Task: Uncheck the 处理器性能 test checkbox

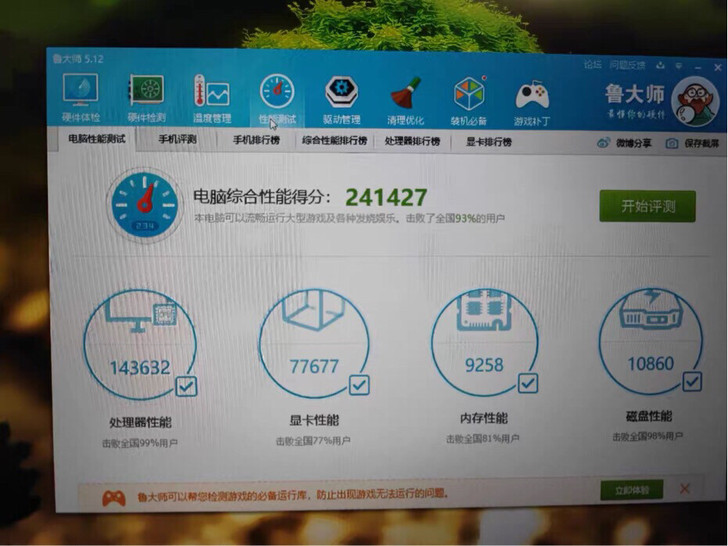Action: click(187, 386)
